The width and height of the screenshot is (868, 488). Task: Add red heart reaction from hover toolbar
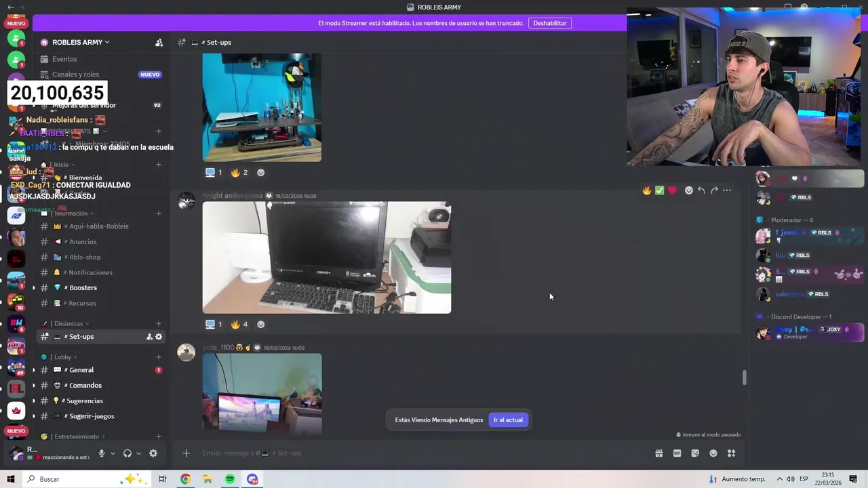coord(672,190)
